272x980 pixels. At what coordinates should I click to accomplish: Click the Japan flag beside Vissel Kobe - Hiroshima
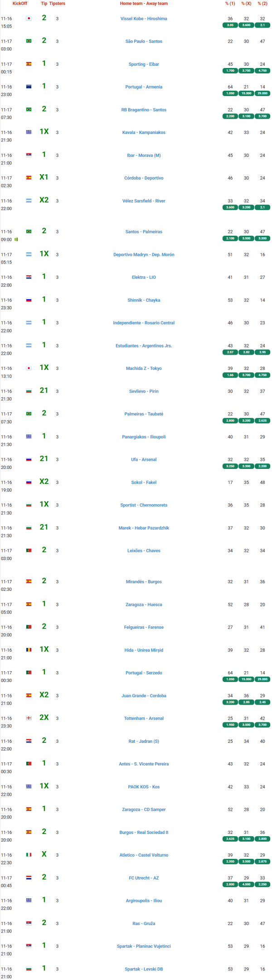click(29, 19)
